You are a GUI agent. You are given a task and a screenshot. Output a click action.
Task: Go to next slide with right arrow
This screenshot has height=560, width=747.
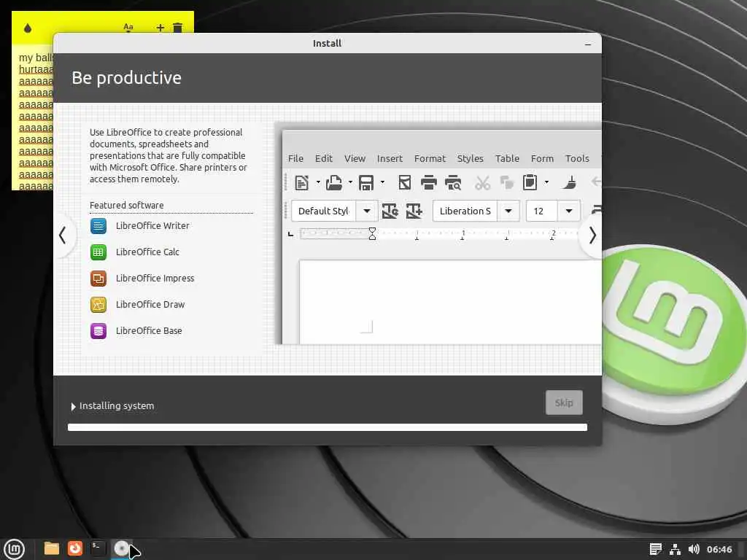tap(592, 236)
